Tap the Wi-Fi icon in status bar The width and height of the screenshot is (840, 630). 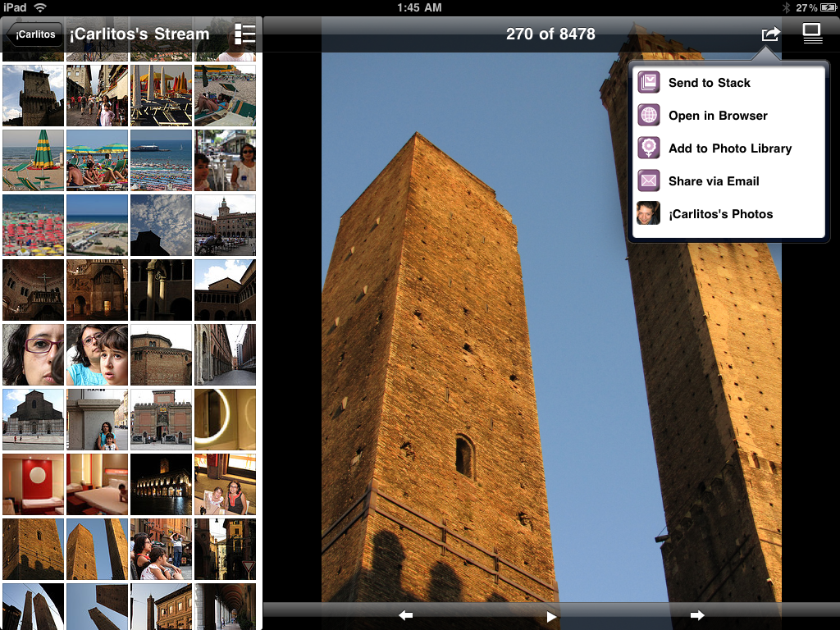(39, 7)
